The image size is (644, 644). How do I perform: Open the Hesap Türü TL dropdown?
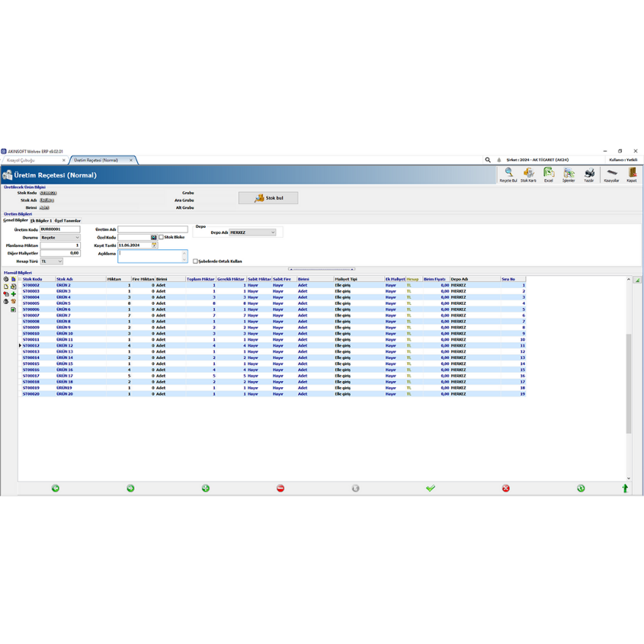tap(52, 261)
